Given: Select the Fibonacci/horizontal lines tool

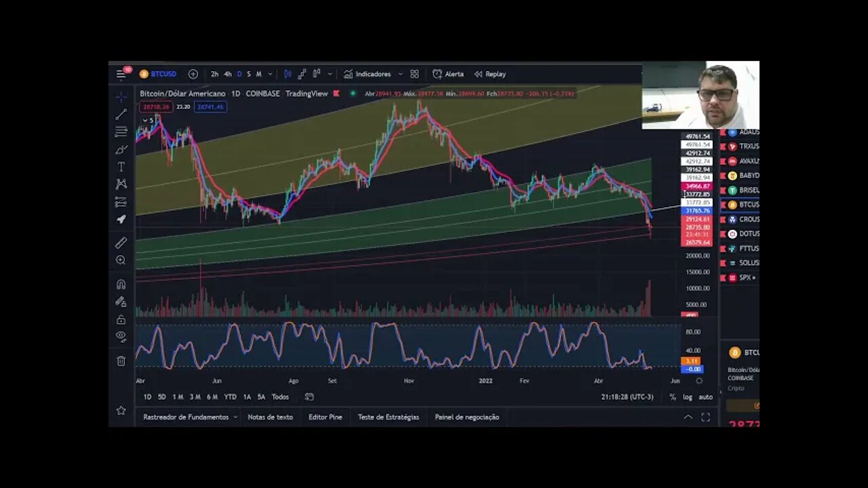Looking at the screenshot, I should coord(121,131).
